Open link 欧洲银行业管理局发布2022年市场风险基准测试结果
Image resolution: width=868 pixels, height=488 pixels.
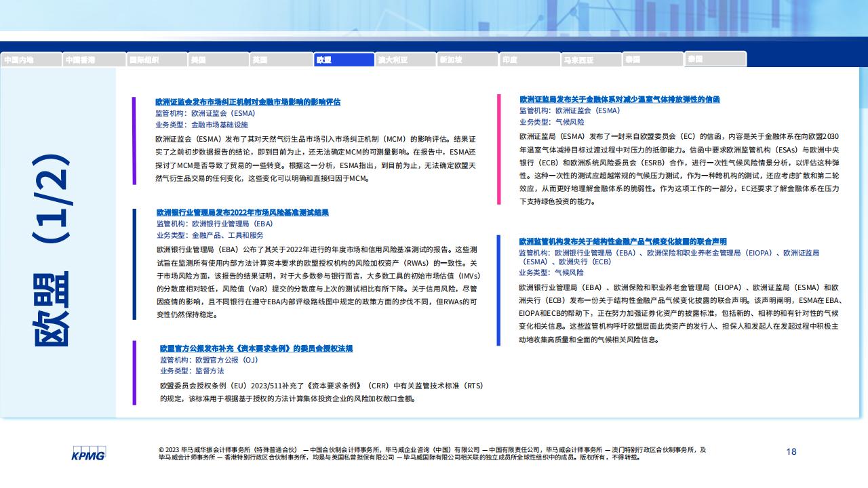tap(243, 212)
